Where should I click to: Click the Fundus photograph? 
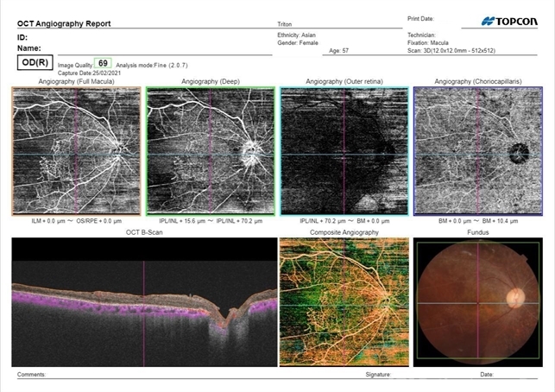(x=477, y=300)
